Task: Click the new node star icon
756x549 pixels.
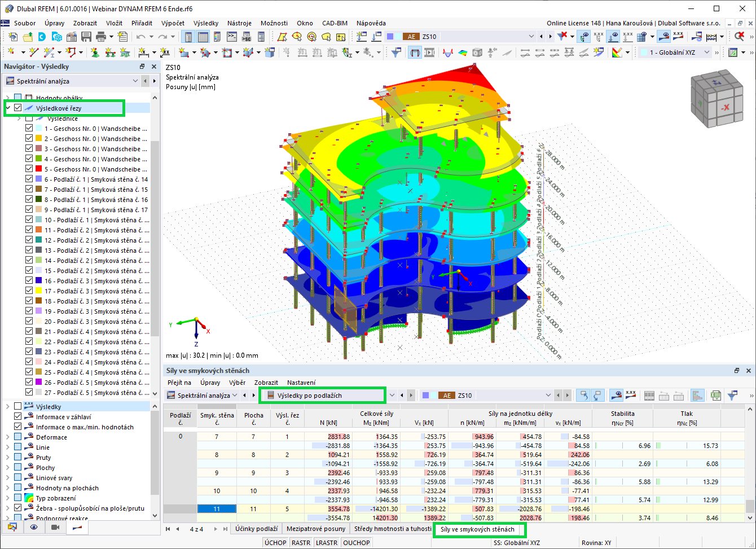Action: (x=11, y=52)
